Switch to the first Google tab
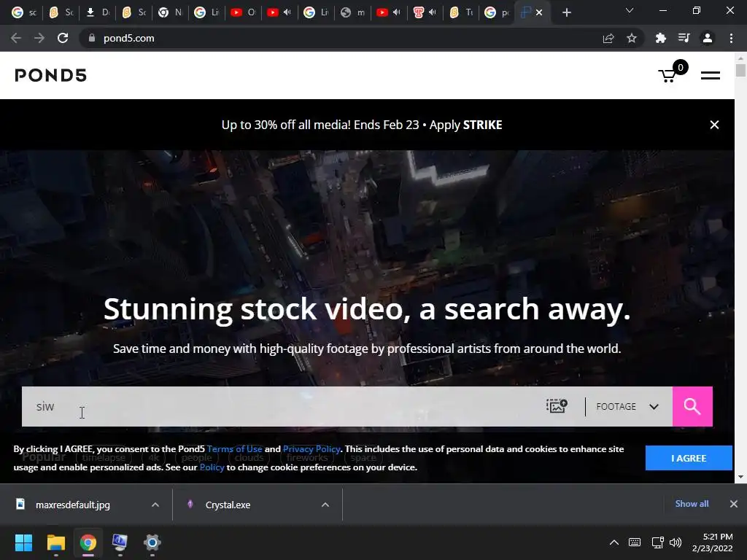The height and width of the screenshot is (560, 747). tap(23, 13)
